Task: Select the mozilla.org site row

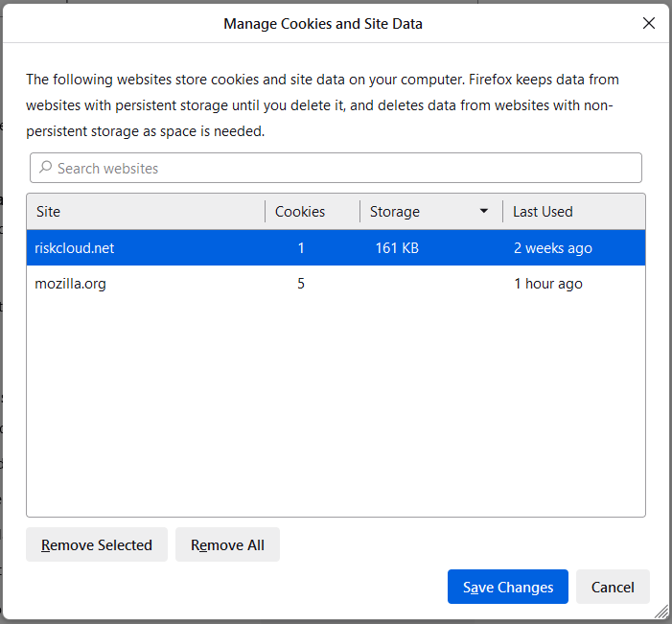Action: tap(71, 284)
